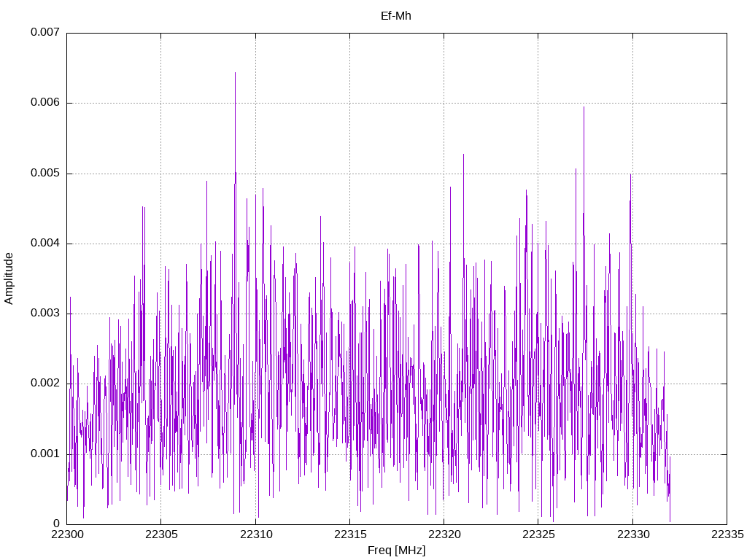Click the plot title 'Ef-Mh'

(396, 16)
